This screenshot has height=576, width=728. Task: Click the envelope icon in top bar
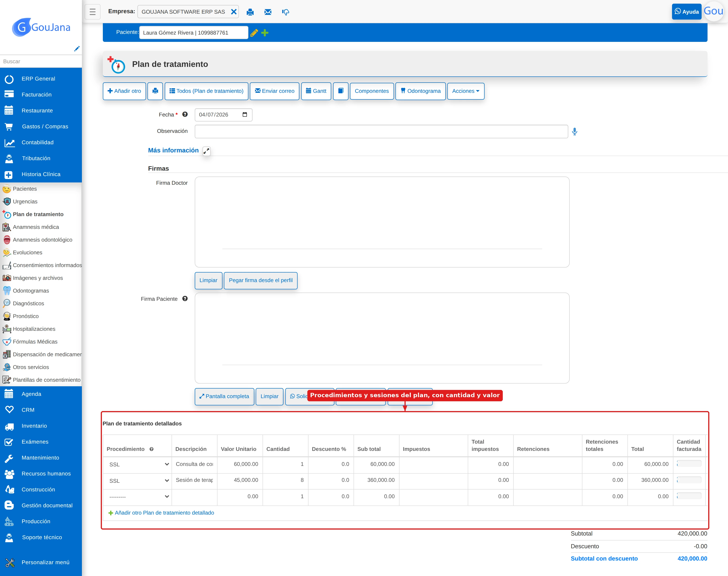pos(268,12)
